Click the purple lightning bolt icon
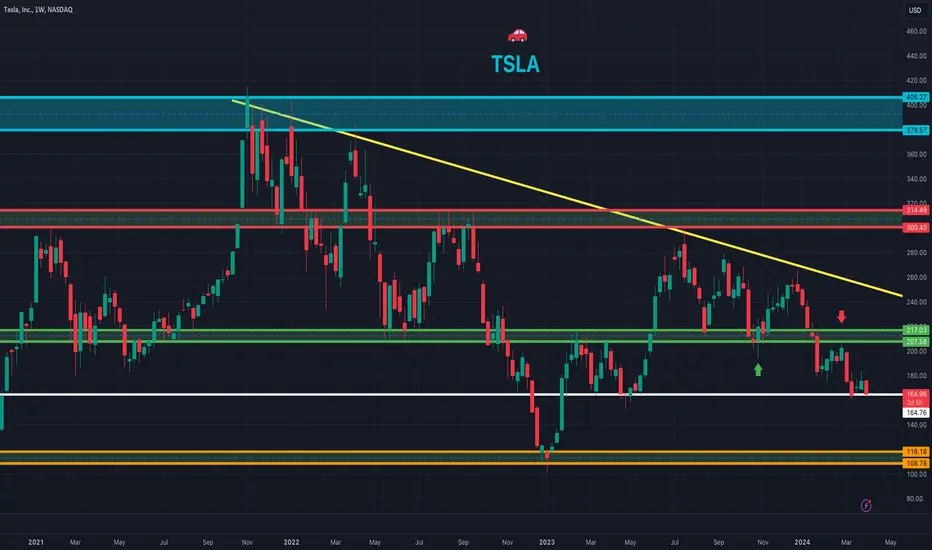This screenshot has width=932, height=550. [x=866, y=505]
